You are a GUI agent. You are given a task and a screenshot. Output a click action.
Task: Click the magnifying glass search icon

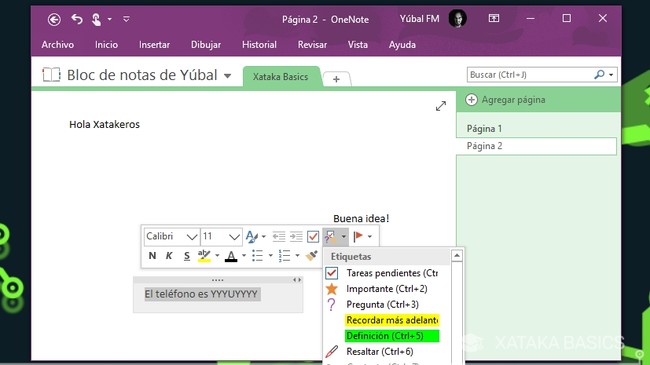point(599,75)
